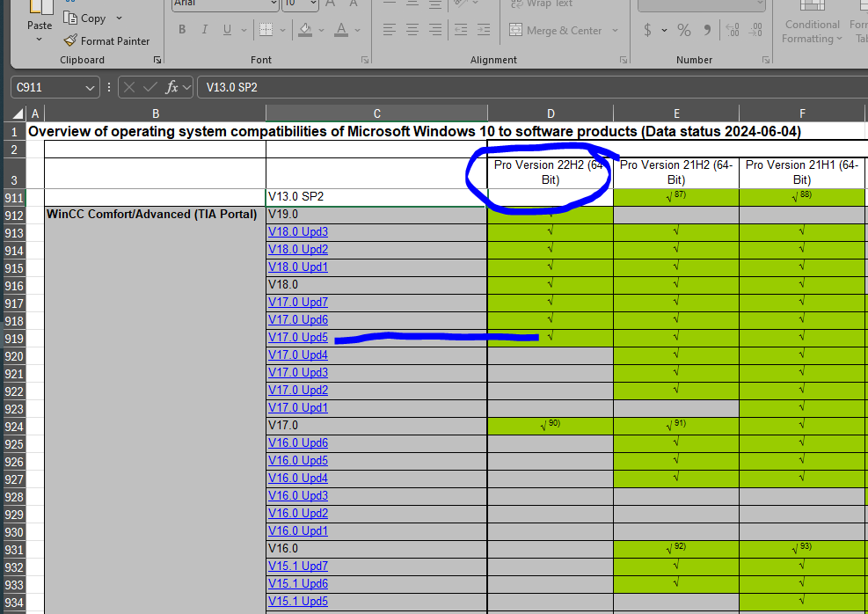868x614 pixels.
Task: Click Merge & Center button
Action: (555, 31)
